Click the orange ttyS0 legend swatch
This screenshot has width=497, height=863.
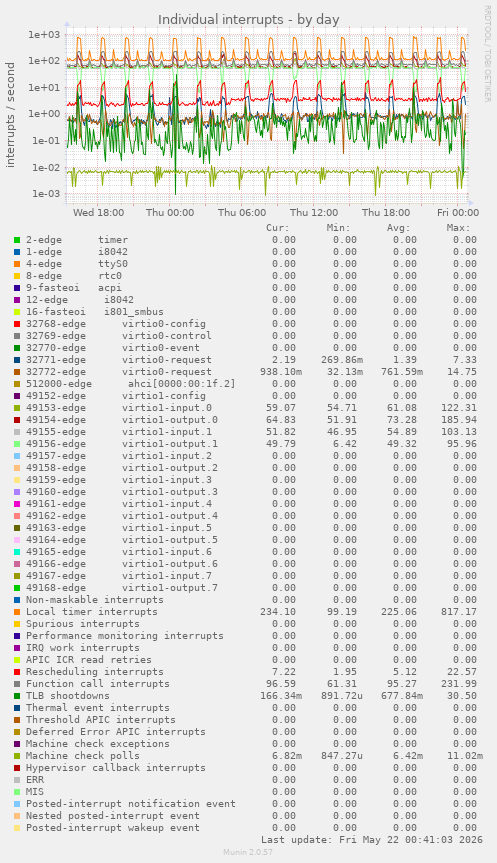click(17, 264)
